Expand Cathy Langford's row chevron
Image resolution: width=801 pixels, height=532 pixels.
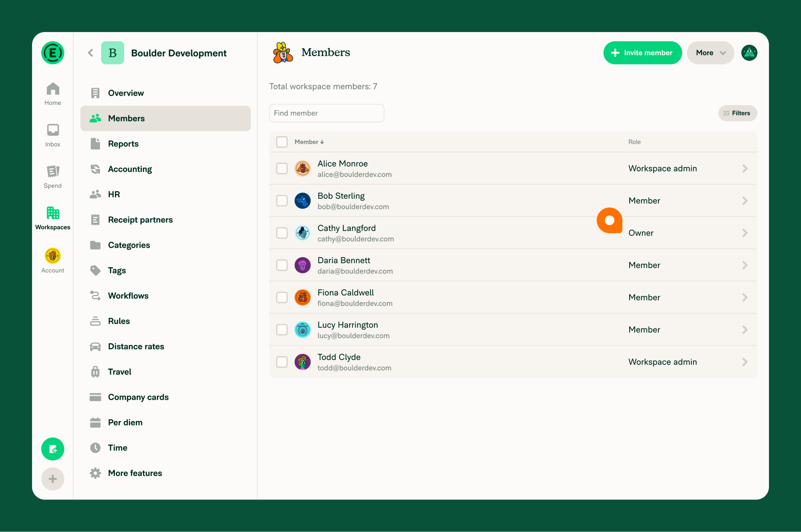pyautogui.click(x=745, y=233)
